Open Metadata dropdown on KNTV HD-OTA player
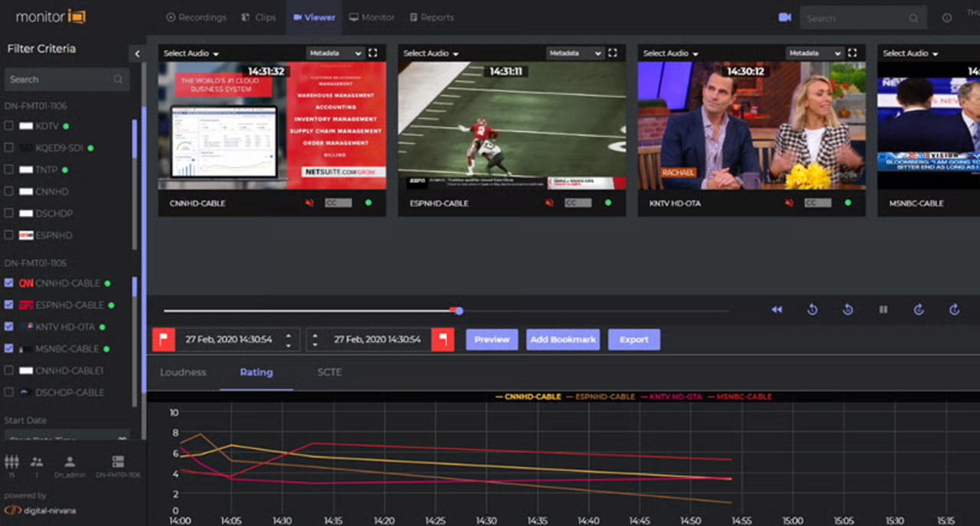 (x=814, y=53)
